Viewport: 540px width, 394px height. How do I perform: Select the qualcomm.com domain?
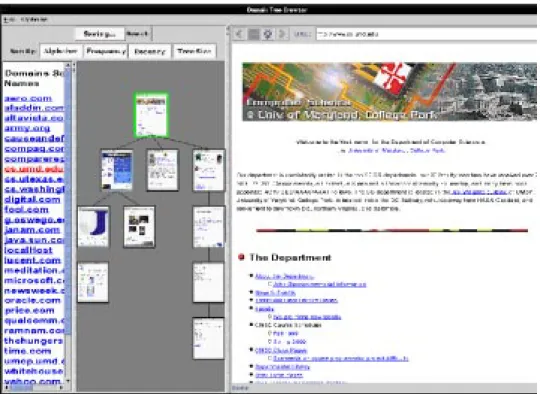pyautogui.click(x=34, y=320)
